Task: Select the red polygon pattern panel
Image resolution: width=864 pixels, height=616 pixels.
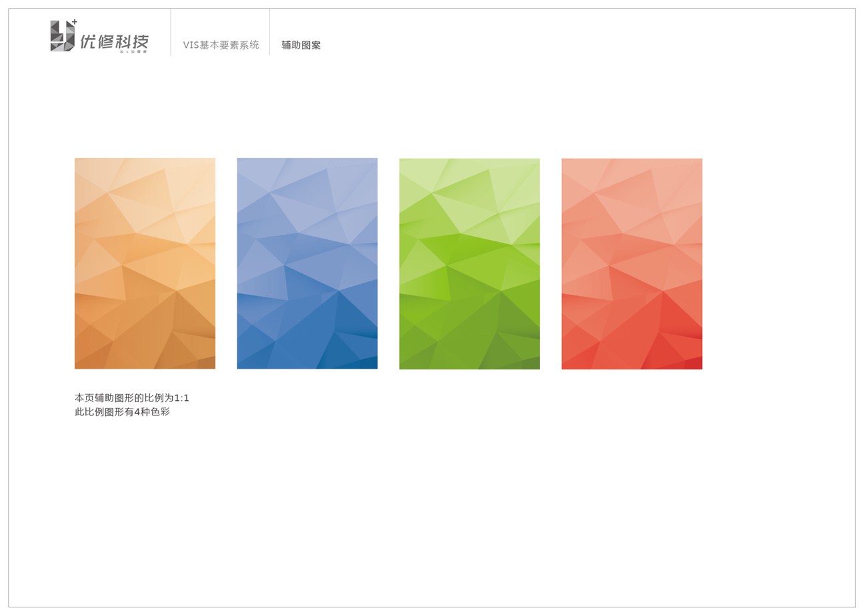Action: (x=631, y=263)
